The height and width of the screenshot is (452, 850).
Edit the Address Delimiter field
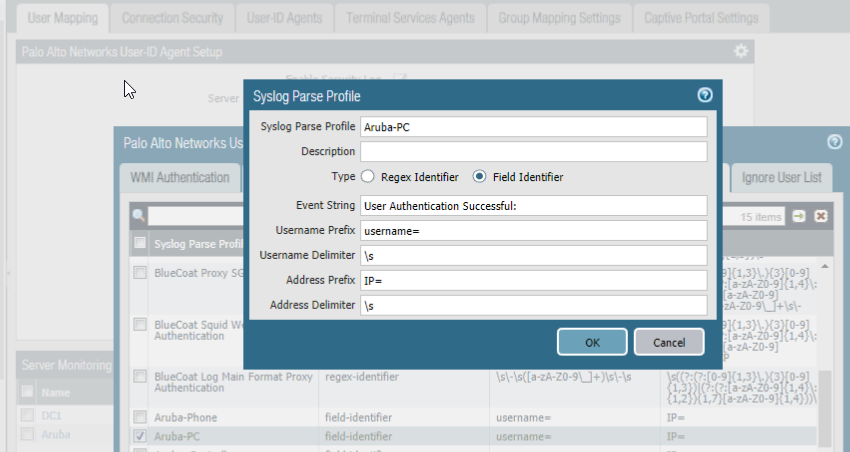pyautogui.click(x=533, y=306)
